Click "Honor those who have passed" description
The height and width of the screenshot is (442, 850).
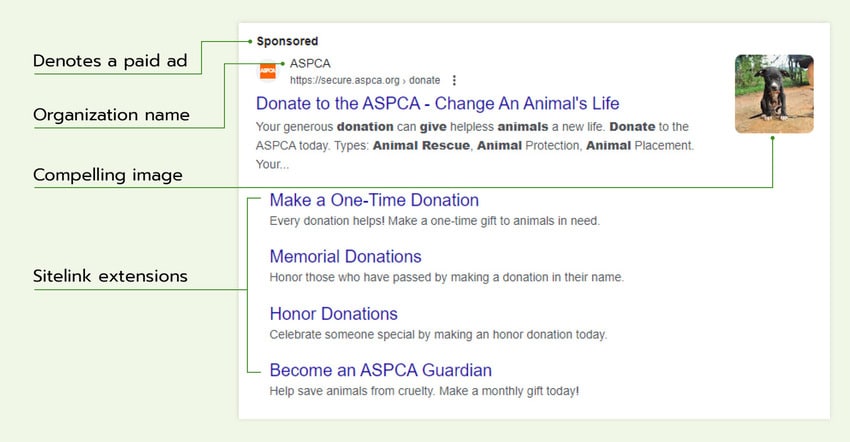[446, 277]
